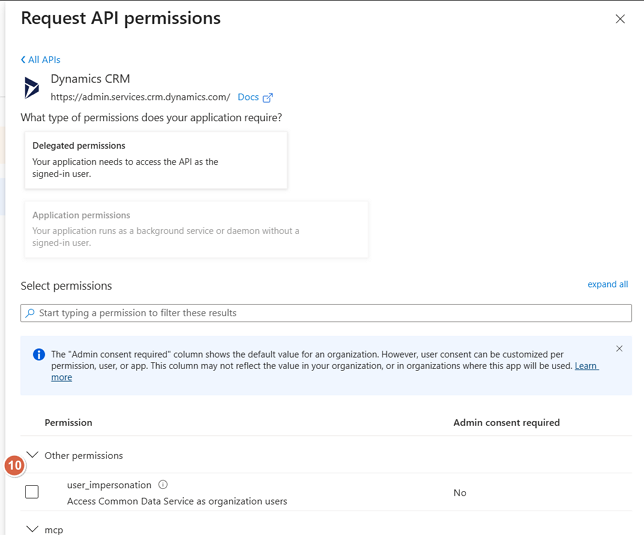Open the Learn more link
This screenshot has height=535, width=644.
[62, 377]
